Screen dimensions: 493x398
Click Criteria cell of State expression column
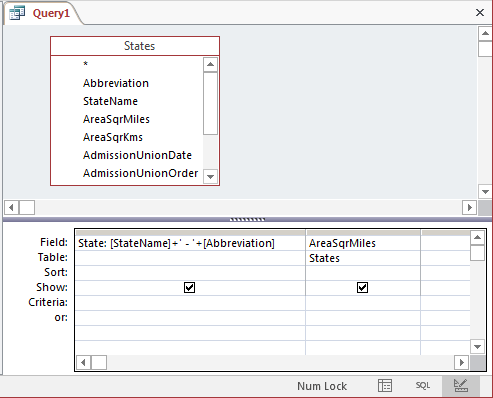[x=190, y=303]
